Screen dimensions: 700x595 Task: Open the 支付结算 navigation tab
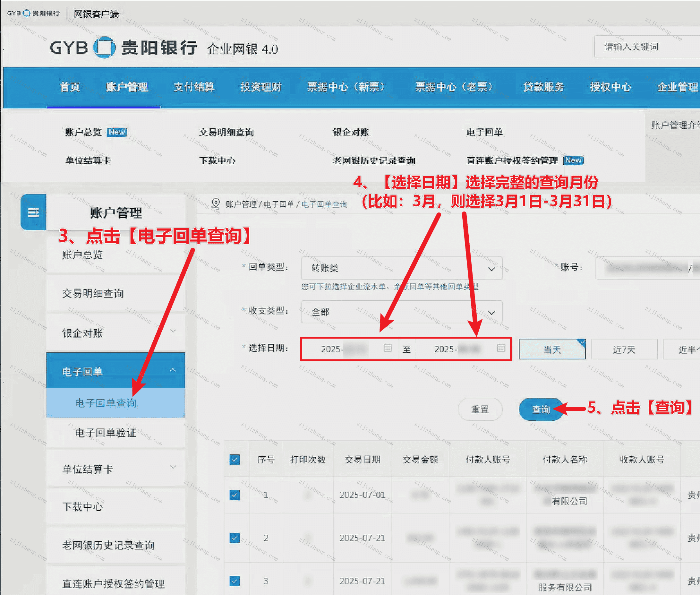194,87
